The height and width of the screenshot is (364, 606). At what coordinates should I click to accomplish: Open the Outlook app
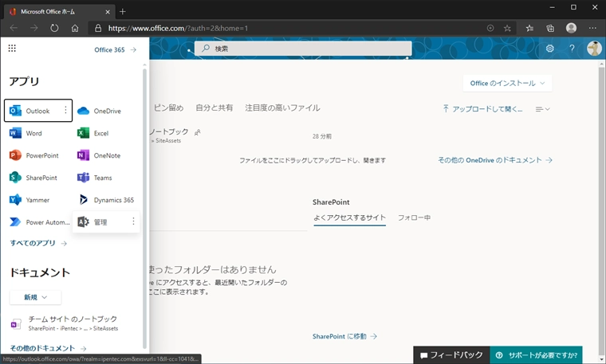[x=38, y=111]
